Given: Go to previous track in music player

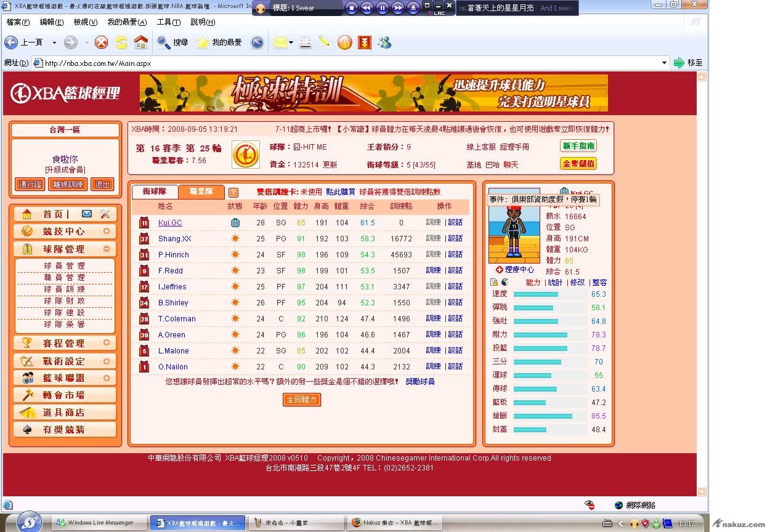Looking at the screenshot, I should pos(367,8).
